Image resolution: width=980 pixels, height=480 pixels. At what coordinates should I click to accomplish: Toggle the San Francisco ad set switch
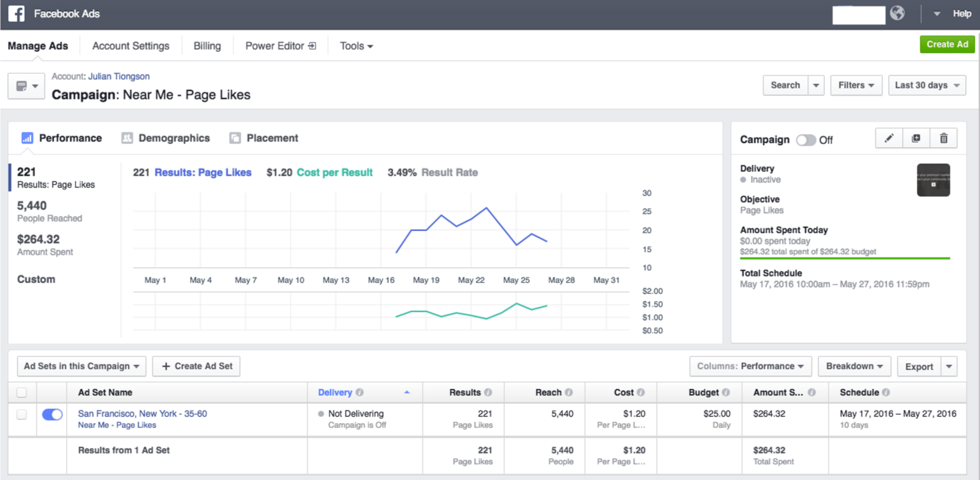pyautogui.click(x=52, y=414)
